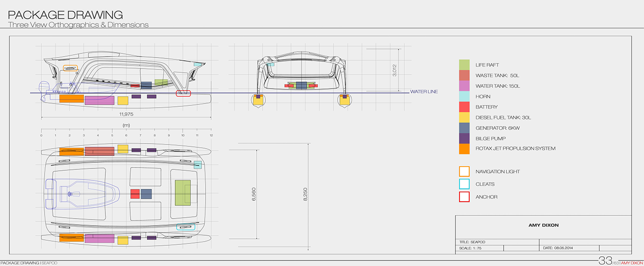
Task: Select the pink water tank in side view
Action: (x=99, y=100)
